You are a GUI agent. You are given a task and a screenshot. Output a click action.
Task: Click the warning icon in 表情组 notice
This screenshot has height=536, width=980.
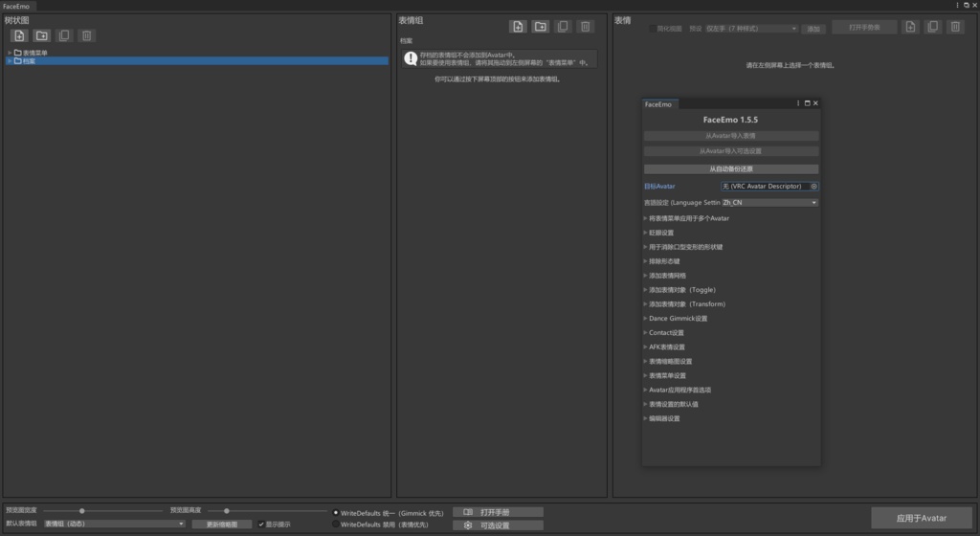click(411, 58)
